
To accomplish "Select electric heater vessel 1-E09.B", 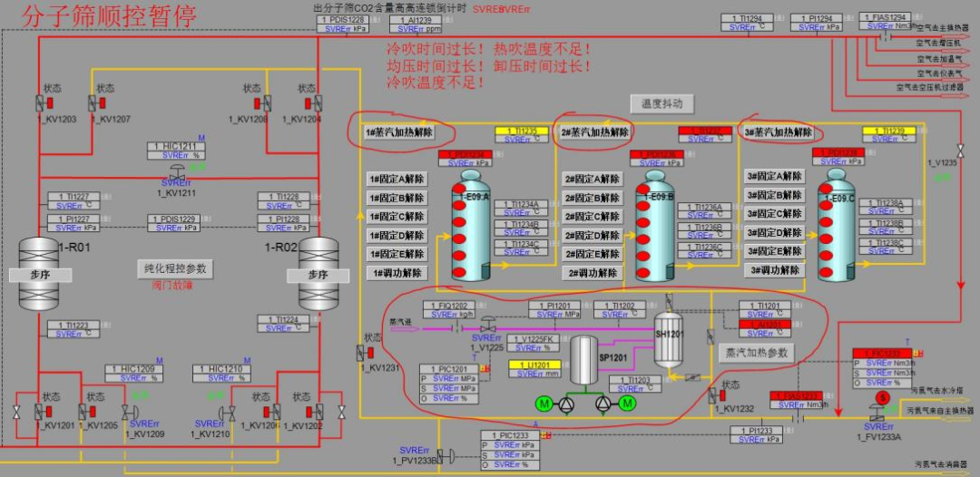I will [654, 226].
